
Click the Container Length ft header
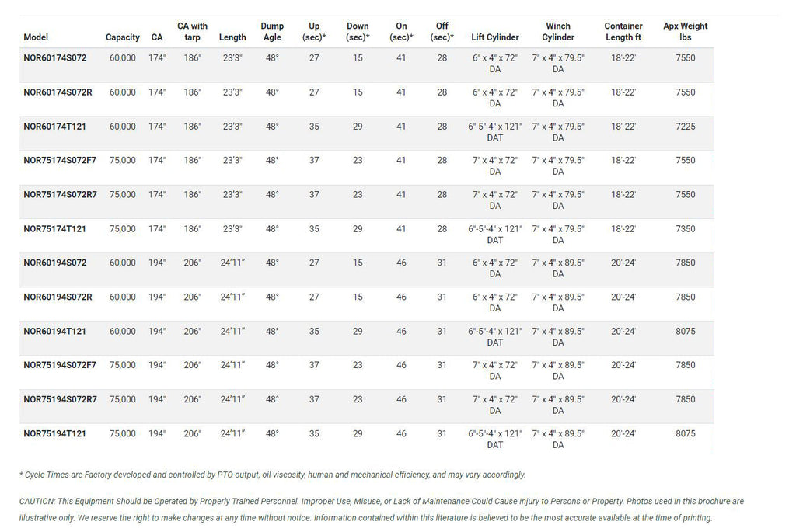[x=623, y=31]
